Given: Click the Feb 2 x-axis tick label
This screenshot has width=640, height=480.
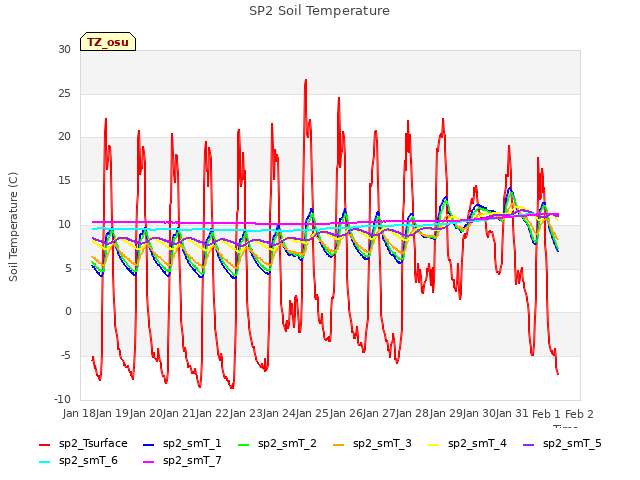Looking at the screenshot, I should pyautogui.click(x=579, y=414).
